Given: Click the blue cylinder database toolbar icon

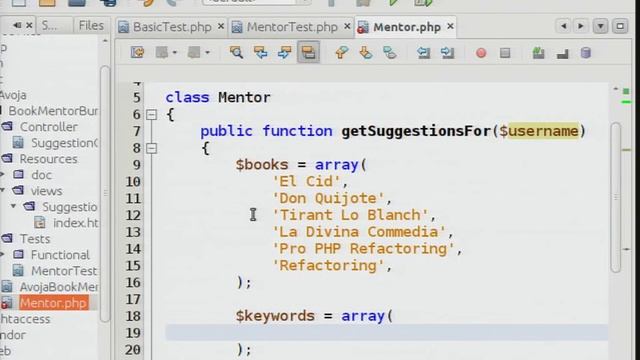Looking at the screenshot, I should click(586, 53).
